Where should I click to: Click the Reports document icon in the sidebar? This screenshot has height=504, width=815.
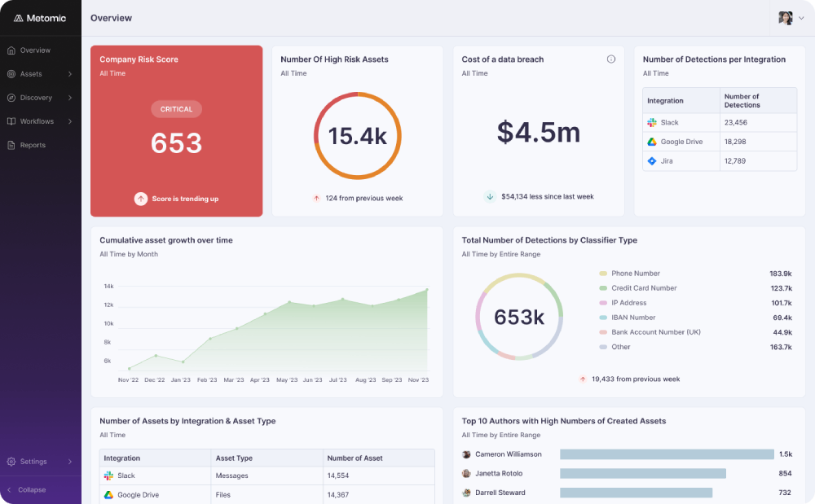[11, 145]
